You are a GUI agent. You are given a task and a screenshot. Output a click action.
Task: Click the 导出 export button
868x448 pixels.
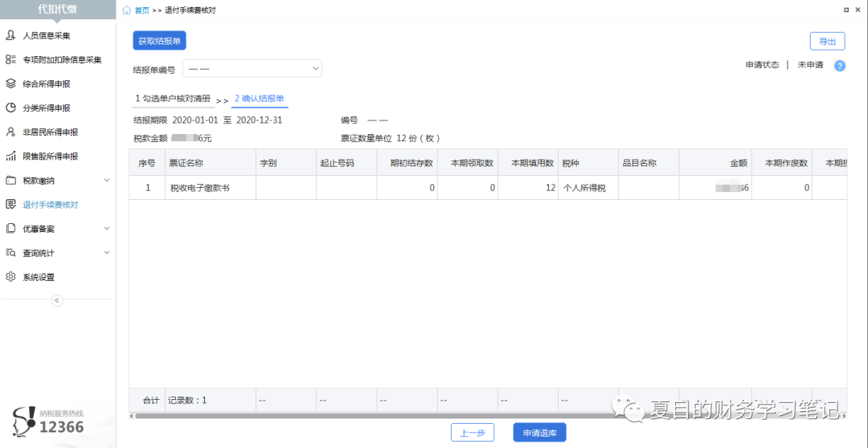pyautogui.click(x=828, y=42)
